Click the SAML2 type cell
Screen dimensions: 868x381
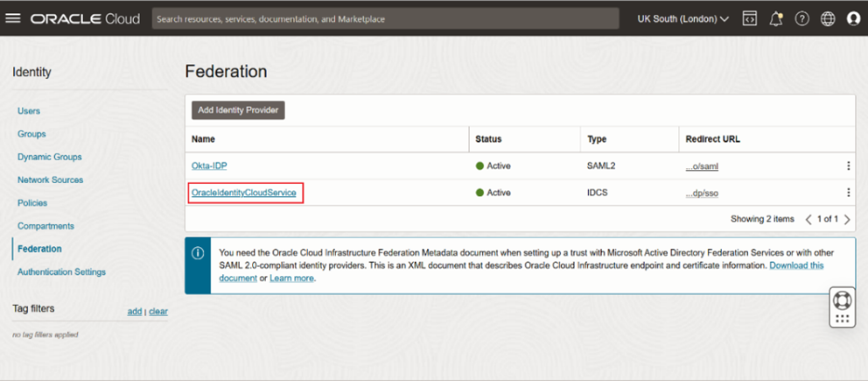[600, 166]
